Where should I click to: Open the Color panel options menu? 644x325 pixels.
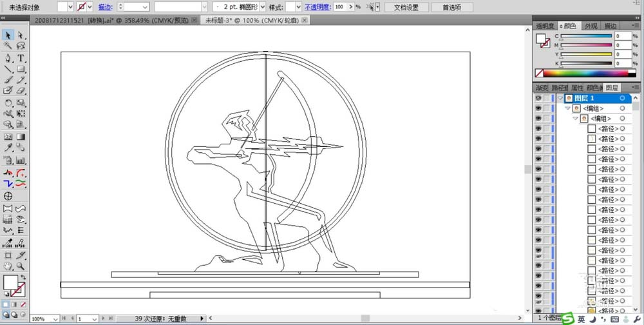(x=636, y=26)
